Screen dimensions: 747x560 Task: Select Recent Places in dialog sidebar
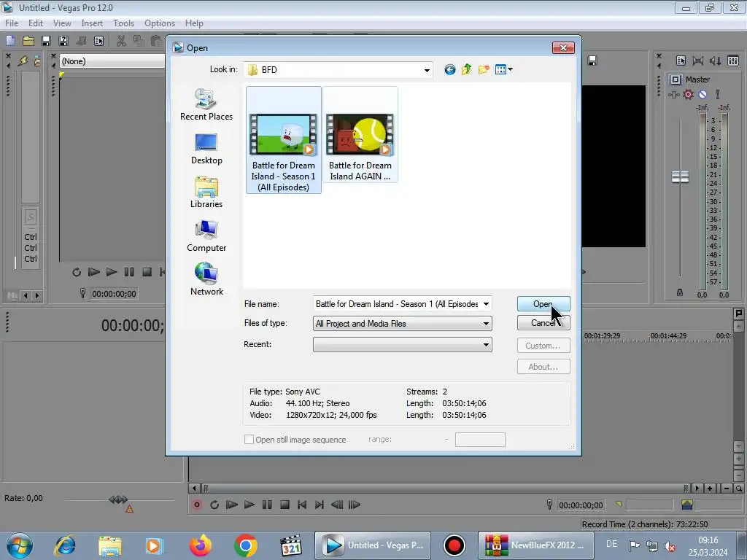[206, 105]
